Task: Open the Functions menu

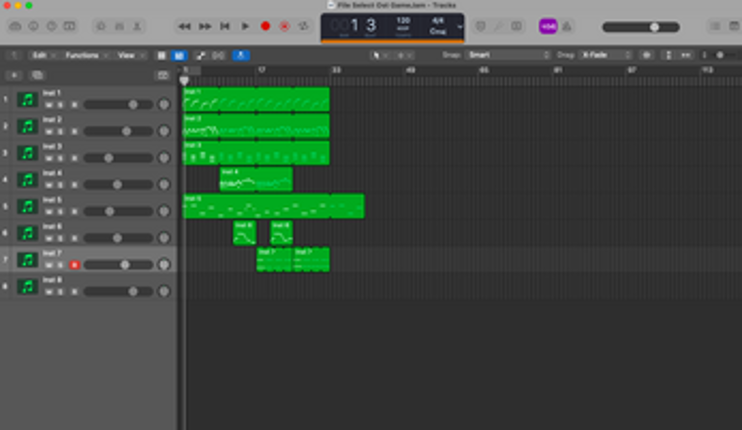Action: click(84, 55)
